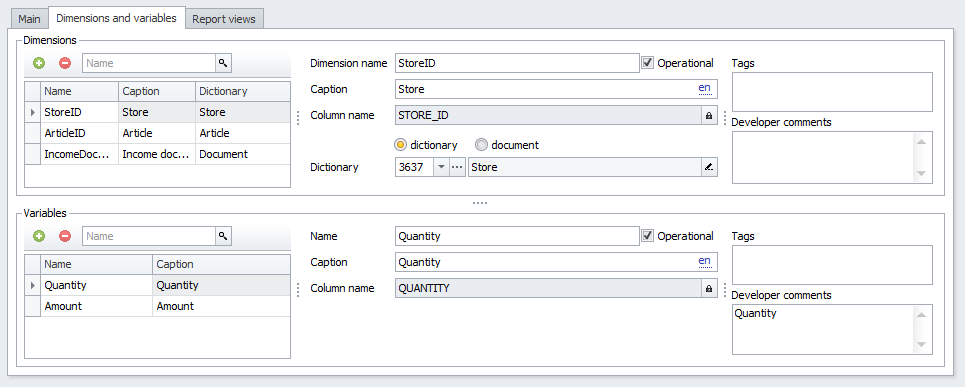Click vertical splitter dots beside variables grid
The width and height of the screenshot is (965, 387).
(298, 290)
